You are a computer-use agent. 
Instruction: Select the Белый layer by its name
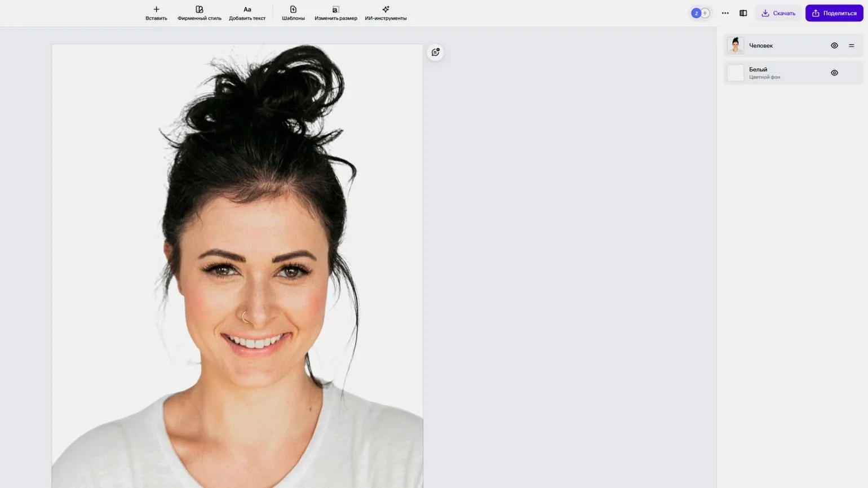pyautogui.click(x=758, y=69)
